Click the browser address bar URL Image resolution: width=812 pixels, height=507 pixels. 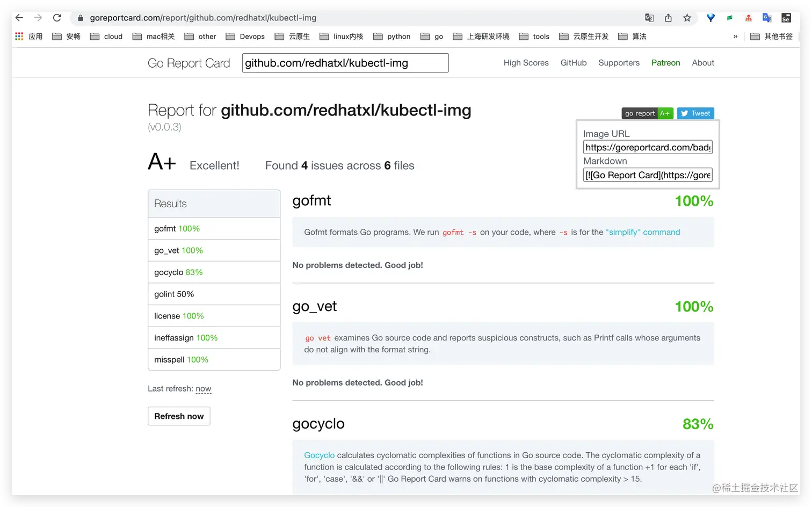203,18
